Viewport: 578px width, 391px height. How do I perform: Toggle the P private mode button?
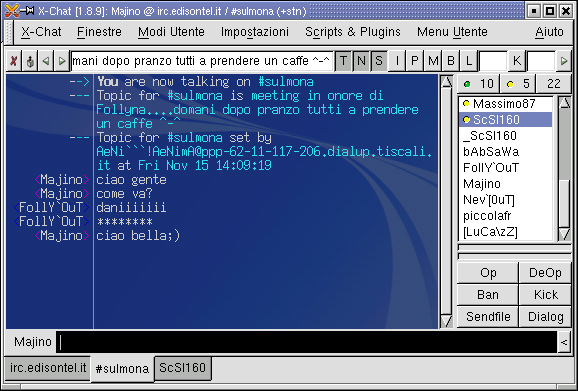(x=414, y=61)
